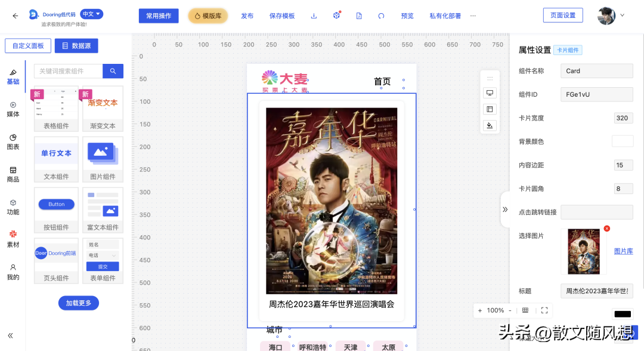Open the 图片库 image library link

click(x=624, y=251)
